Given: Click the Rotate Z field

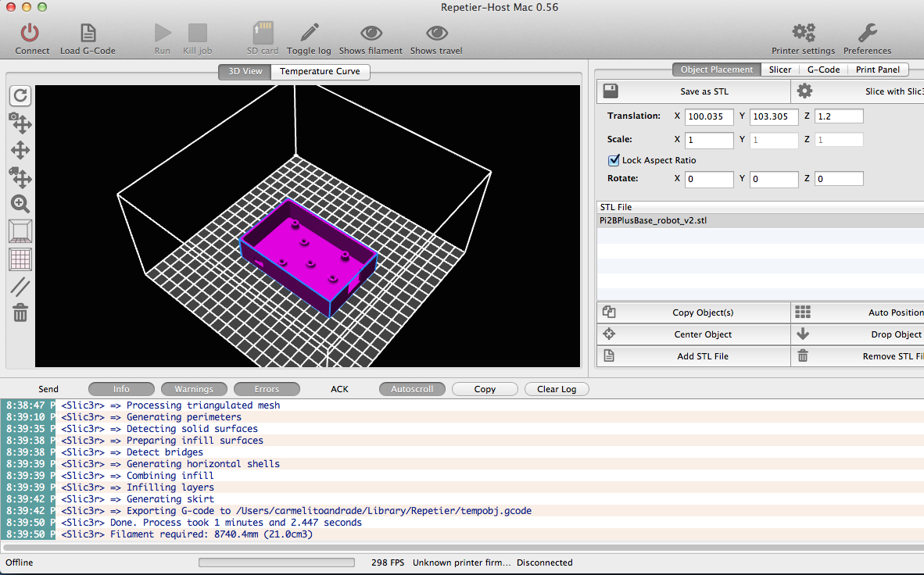Looking at the screenshot, I should 839,178.
